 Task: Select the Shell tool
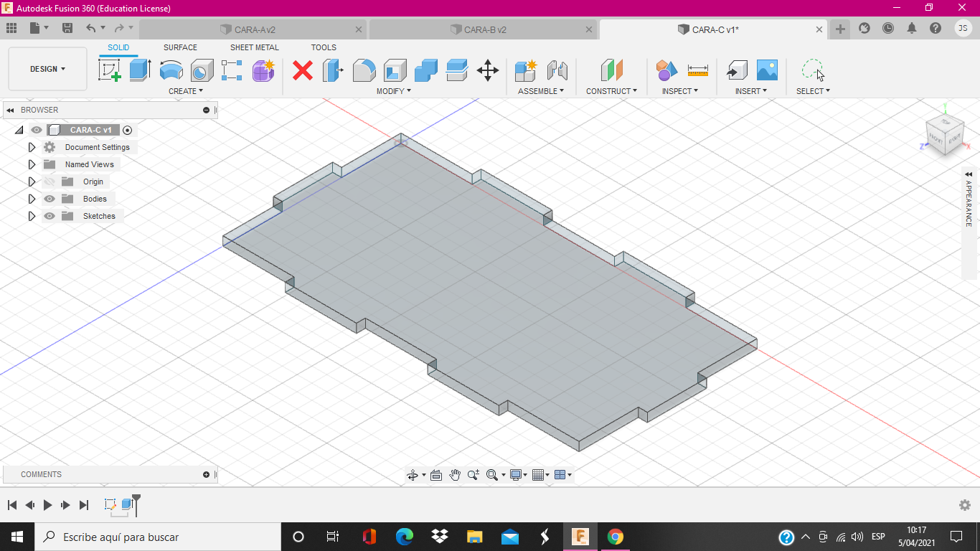[395, 70]
